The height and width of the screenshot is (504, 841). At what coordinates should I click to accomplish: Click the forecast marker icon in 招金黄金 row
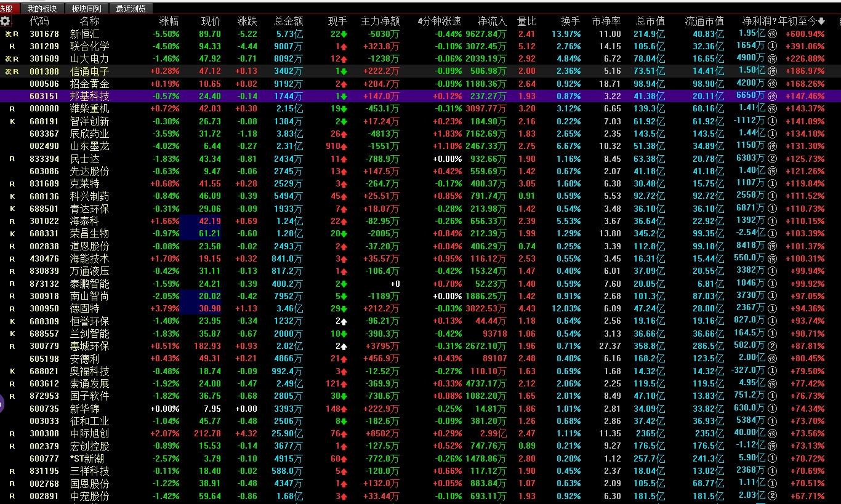pyautogui.click(x=772, y=84)
